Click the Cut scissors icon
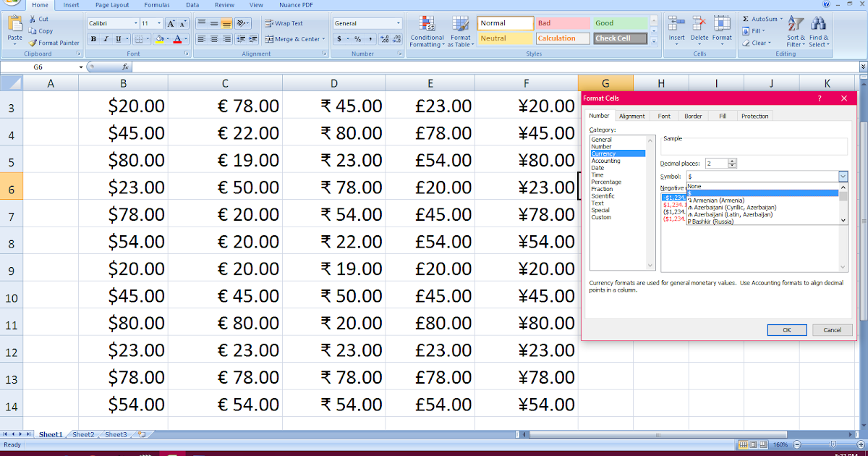Screen dimensions: 868x456 (33, 20)
